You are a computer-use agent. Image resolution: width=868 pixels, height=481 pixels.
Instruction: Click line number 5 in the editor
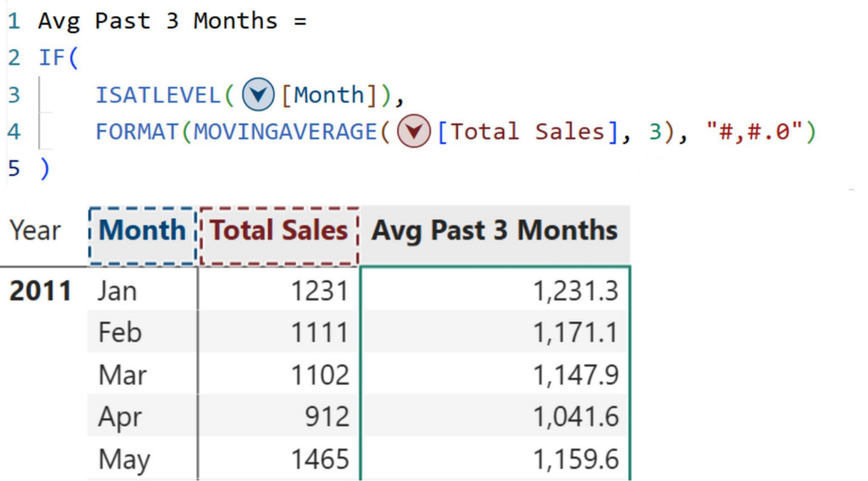tap(13, 169)
